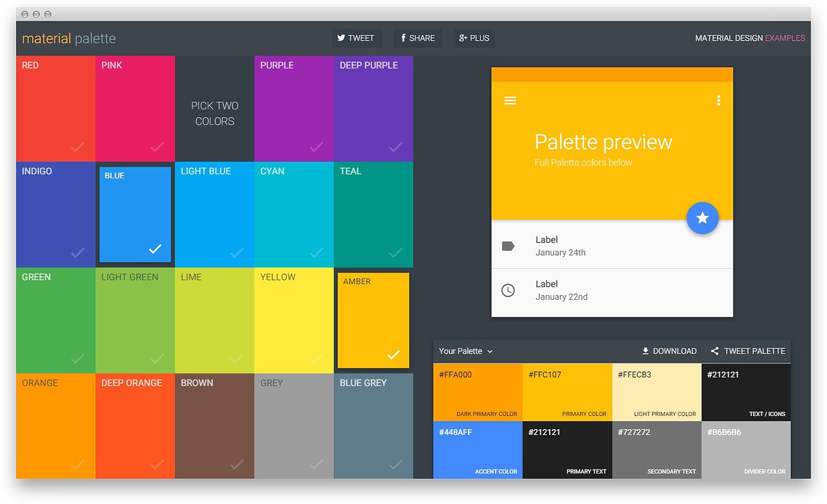The width and height of the screenshot is (827, 504).
Task: Select the #FFC107 primary color swatch
Action: pyautogui.click(x=567, y=392)
